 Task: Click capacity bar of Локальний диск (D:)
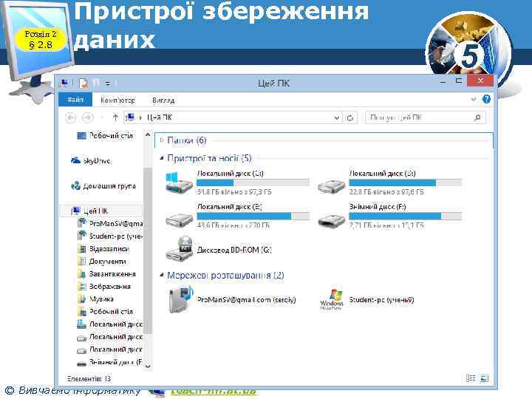(406, 183)
